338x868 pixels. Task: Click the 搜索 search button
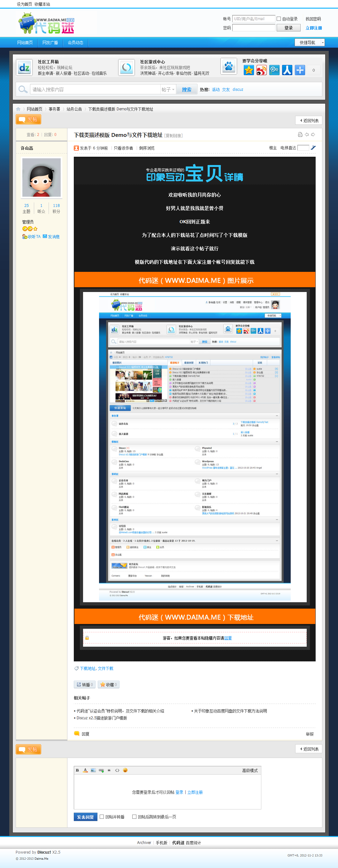[x=187, y=89]
